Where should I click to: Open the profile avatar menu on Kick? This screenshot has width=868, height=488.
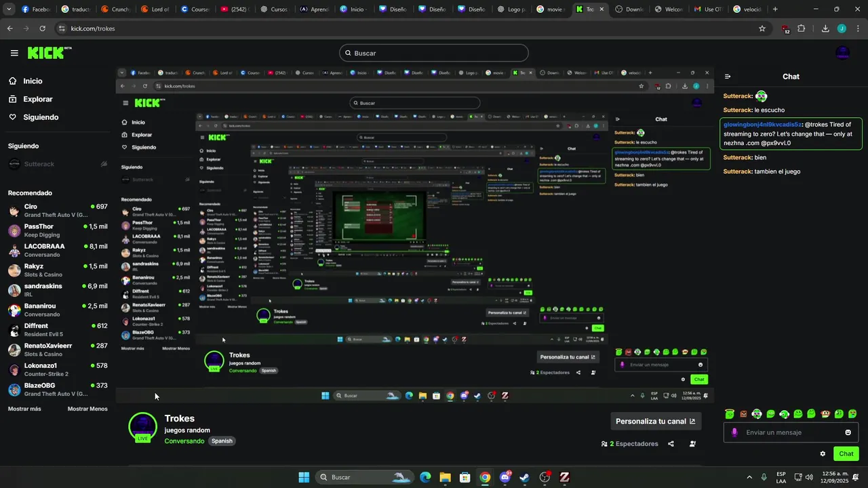(x=842, y=53)
